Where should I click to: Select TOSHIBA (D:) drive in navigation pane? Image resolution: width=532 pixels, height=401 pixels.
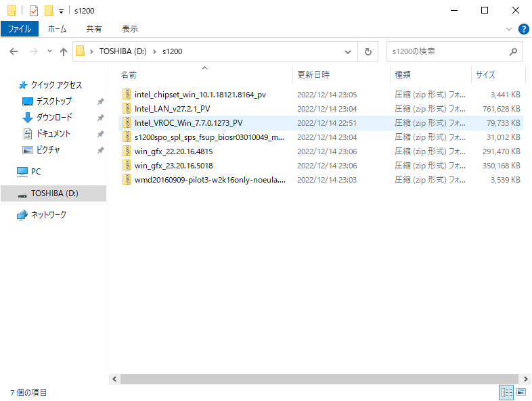pyautogui.click(x=53, y=193)
